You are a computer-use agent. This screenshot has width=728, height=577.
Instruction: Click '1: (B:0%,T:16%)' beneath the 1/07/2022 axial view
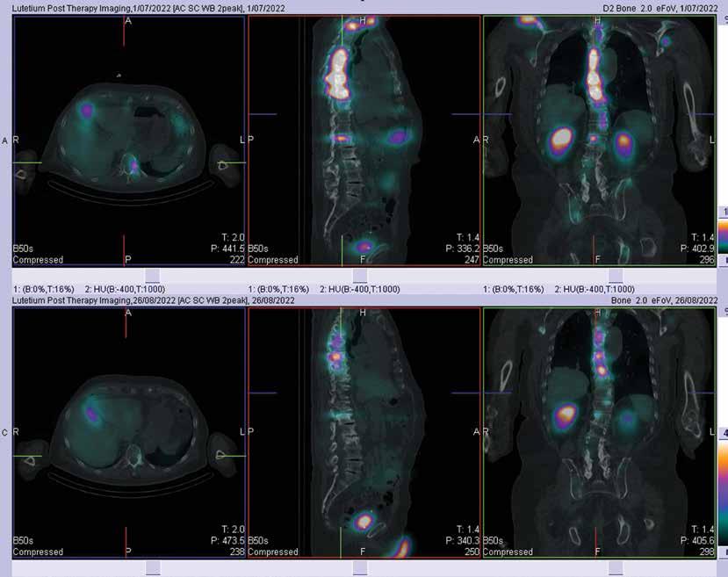(x=43, y=289)
